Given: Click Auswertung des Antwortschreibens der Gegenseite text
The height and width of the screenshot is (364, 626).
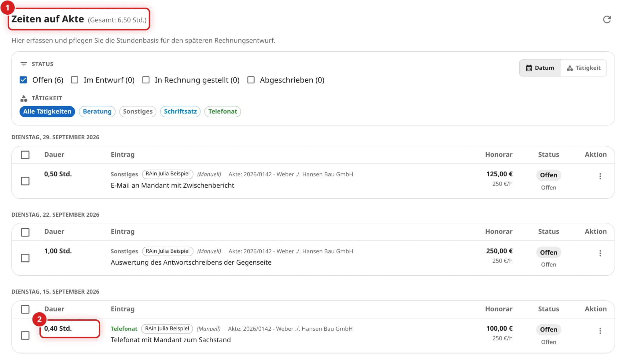Looking at the screenshot, I should [191, 263].
